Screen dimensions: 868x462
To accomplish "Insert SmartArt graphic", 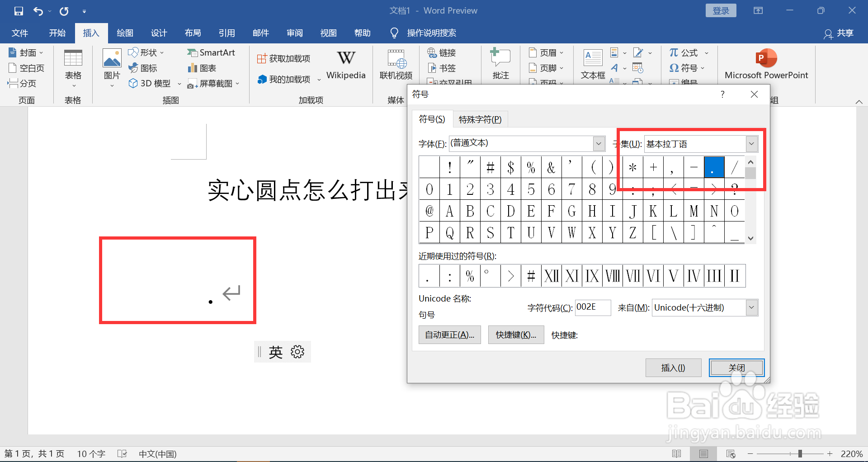I will [211, 52].
